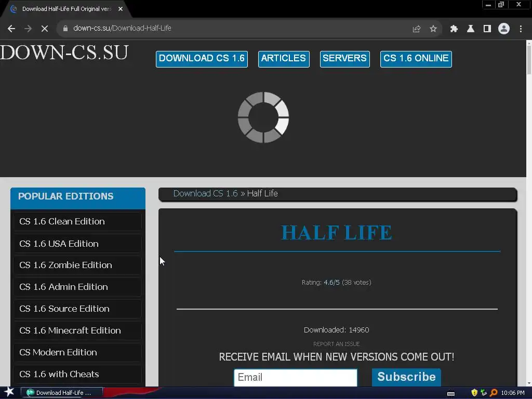Click the REPORT AN ISSUE link

pyautogui.click(x=337, y=344)
